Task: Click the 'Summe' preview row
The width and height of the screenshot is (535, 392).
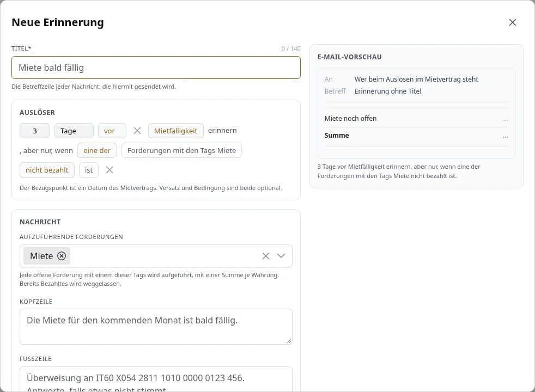Action: 416,136
